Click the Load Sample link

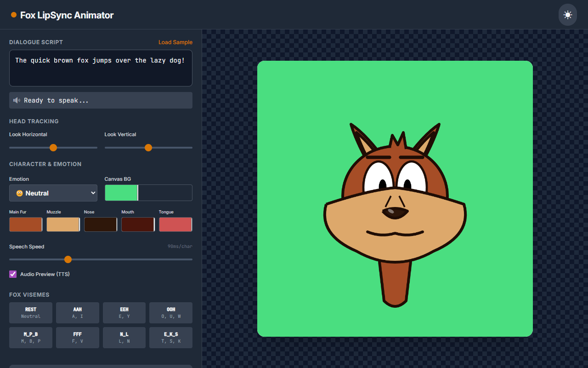[175, 42]
